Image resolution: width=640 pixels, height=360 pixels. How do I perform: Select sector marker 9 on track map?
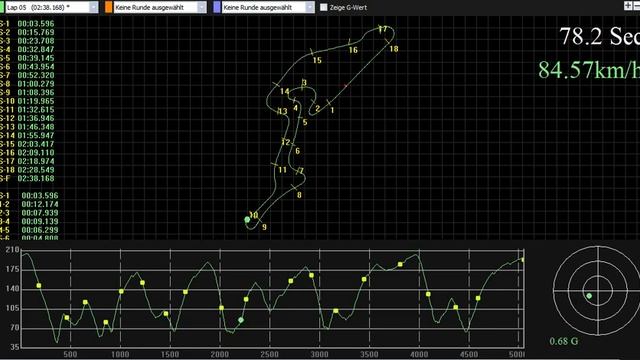tap(264, 227)
